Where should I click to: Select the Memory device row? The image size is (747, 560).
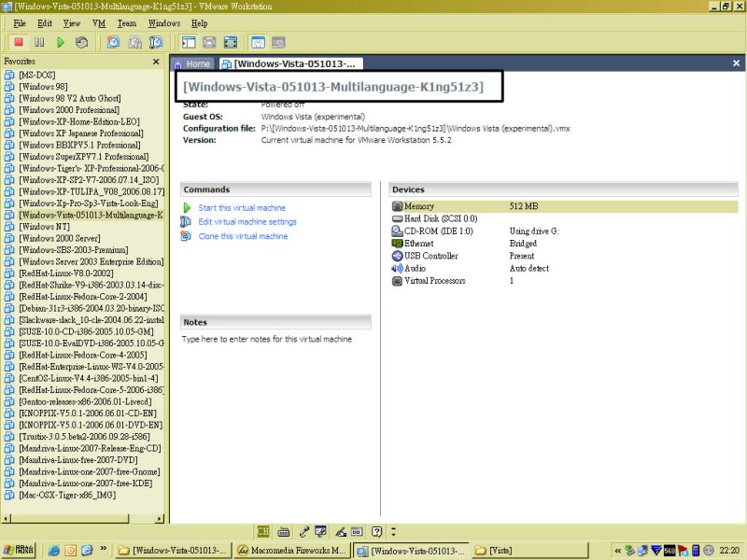pyautogui.click(x=565, y=206)
